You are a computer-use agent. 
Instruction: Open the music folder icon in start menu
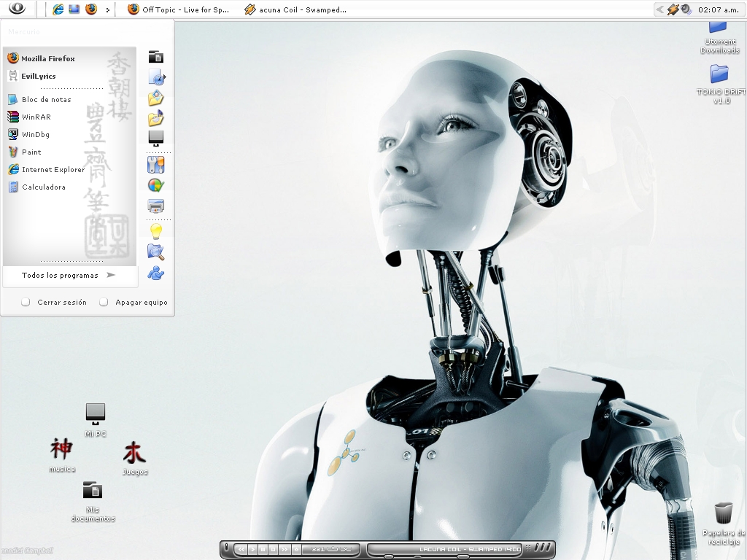156,118
